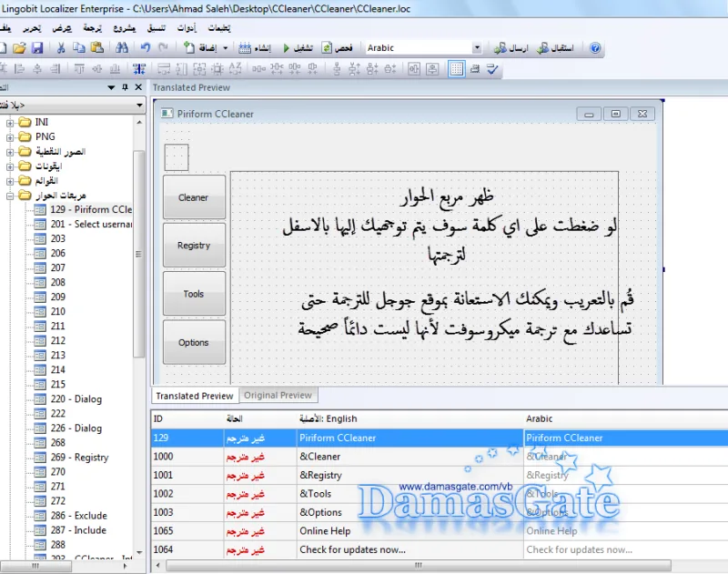The width and height of the screenshot is (728, 574).
Task: Click the Open folder icon in the toolbar
Action: pos(19,48)
